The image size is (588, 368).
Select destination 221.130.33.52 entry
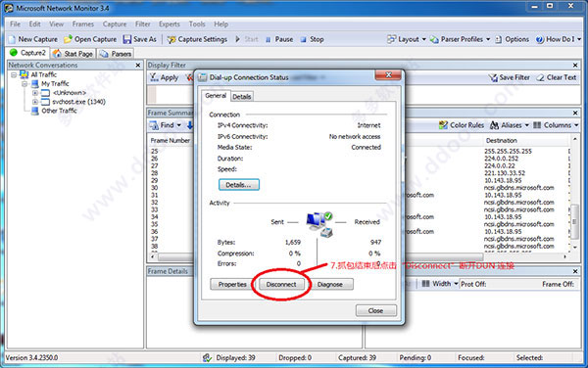(505, 173)
